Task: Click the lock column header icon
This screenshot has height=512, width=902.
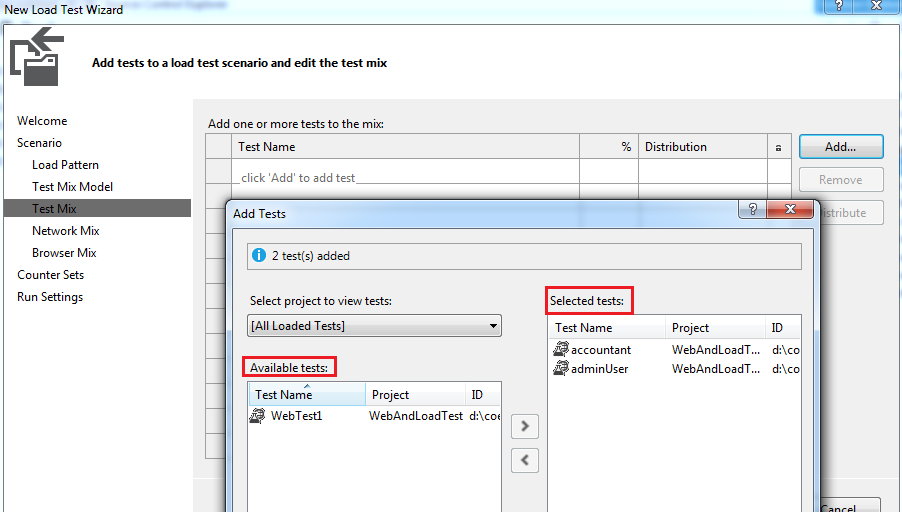Action: click(x=778, y=148)
